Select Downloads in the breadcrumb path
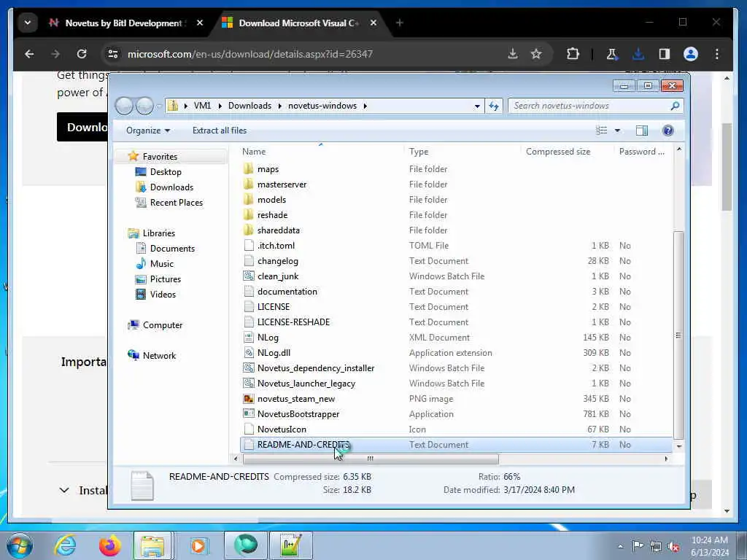Viewport: 747px width, 560px height. 249,106
